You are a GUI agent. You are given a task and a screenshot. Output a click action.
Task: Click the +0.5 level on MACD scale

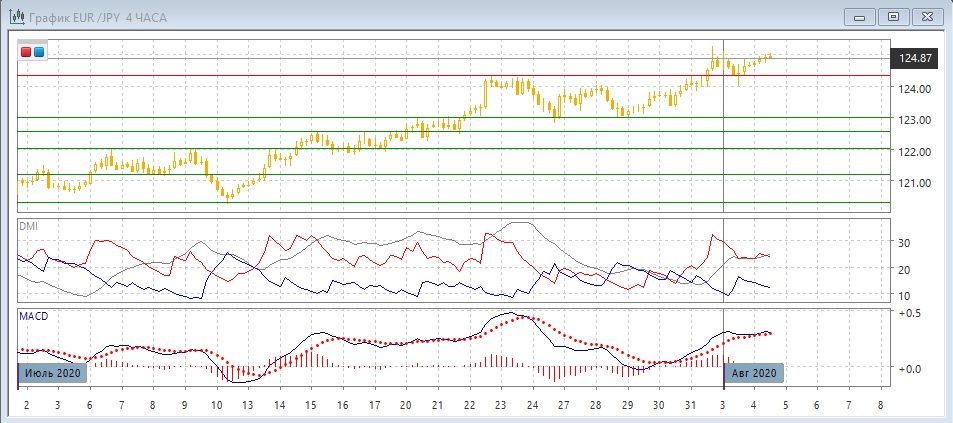(908, 313)
